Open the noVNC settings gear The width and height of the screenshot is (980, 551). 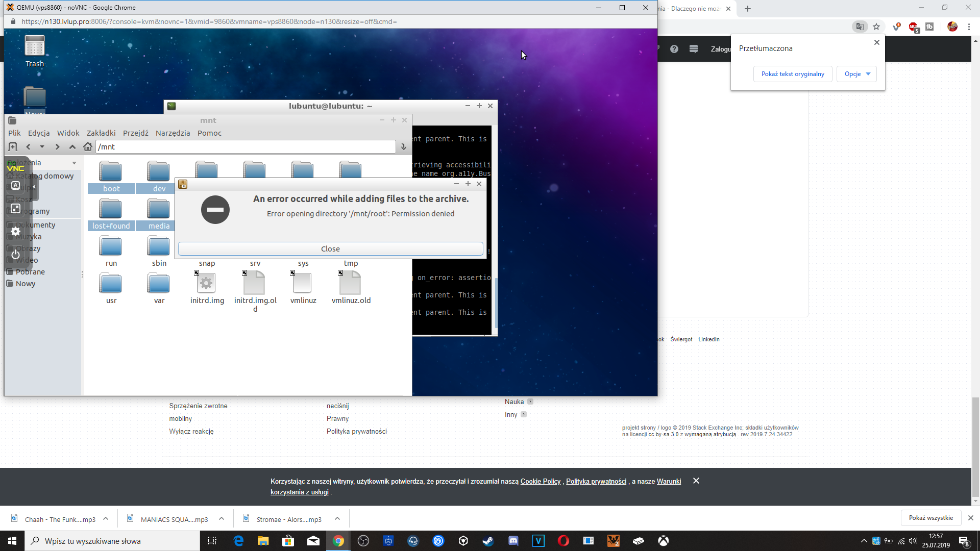pyautogui.click(x=15, y=231)
